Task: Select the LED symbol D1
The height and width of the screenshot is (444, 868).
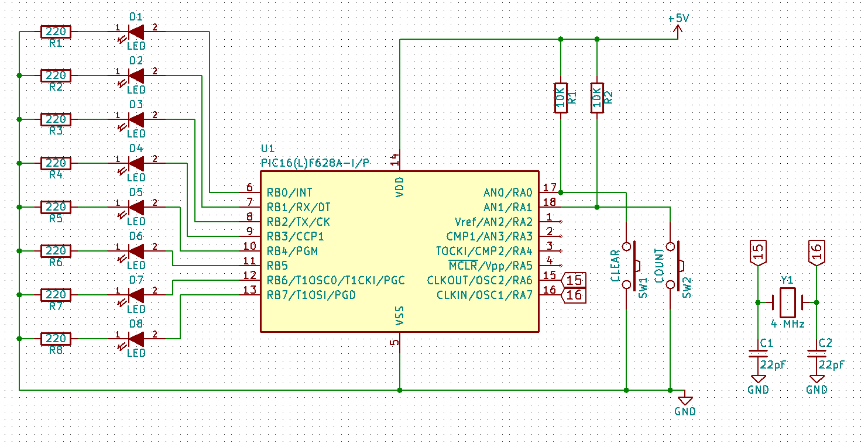Action: 136,32
